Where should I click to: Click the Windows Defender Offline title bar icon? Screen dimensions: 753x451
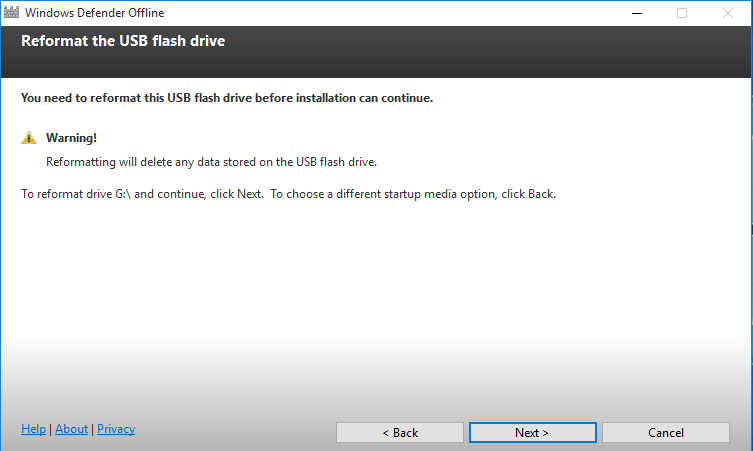(x=11, y=12)
